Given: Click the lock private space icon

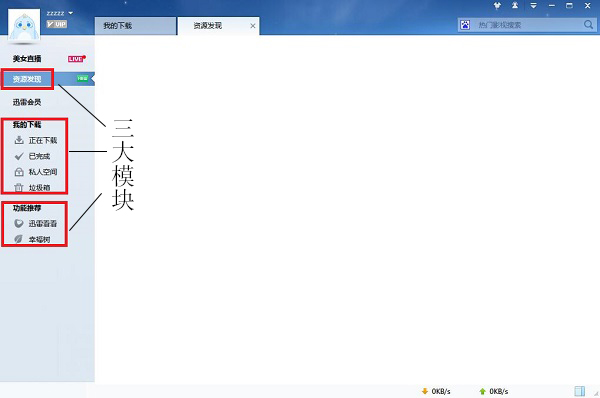Looking at the screenshot, I should pyautogui.click(x=19, y=172).
